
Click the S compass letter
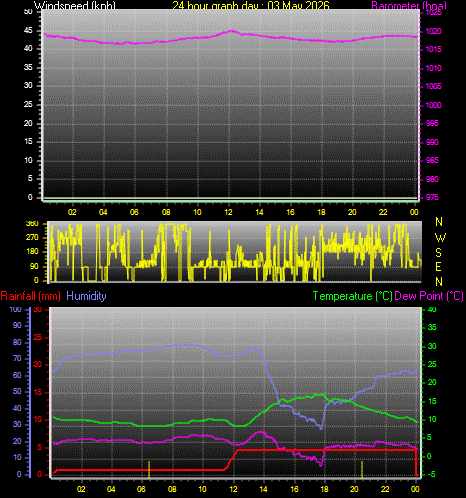click(x=439, y=253)
